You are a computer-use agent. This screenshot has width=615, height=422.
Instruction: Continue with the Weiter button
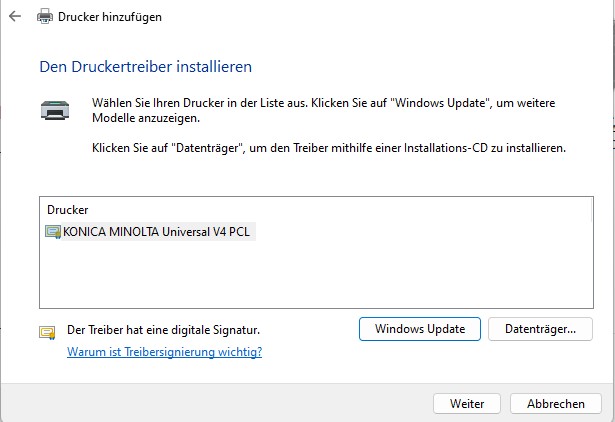click(467, 404)
